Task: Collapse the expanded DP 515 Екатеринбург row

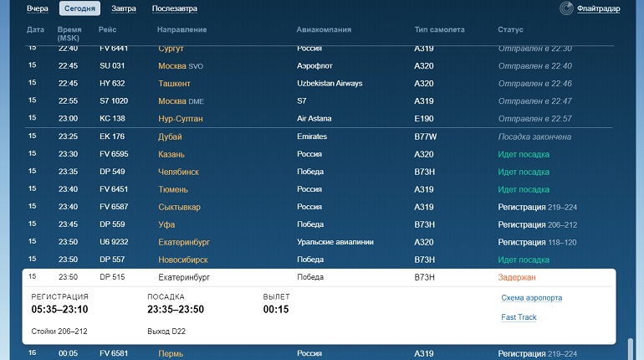Action: [x=319, y=277]
